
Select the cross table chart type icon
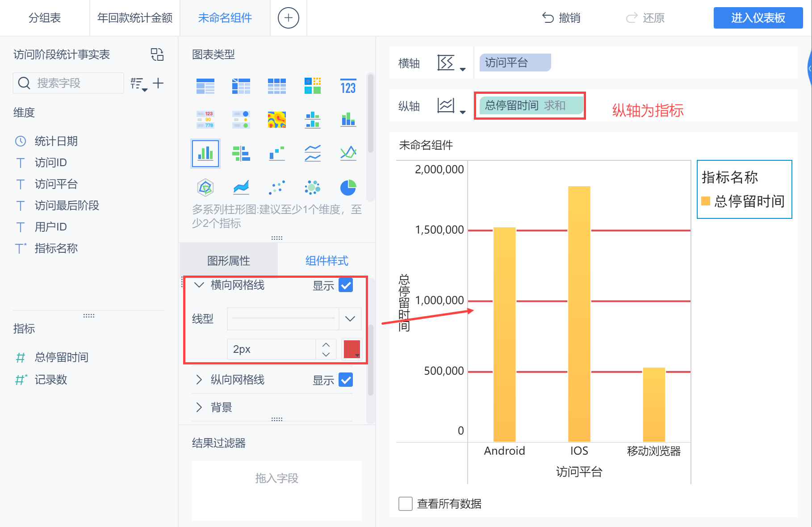click(x=241, y=86)
